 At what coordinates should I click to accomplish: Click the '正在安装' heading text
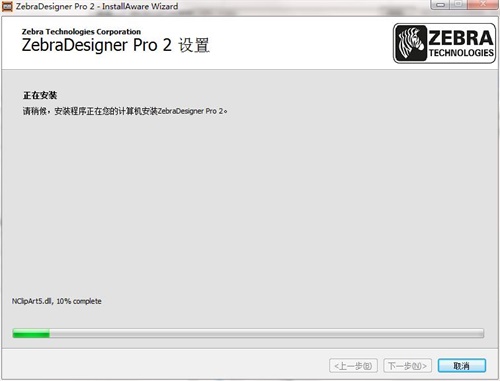[40, 95]
